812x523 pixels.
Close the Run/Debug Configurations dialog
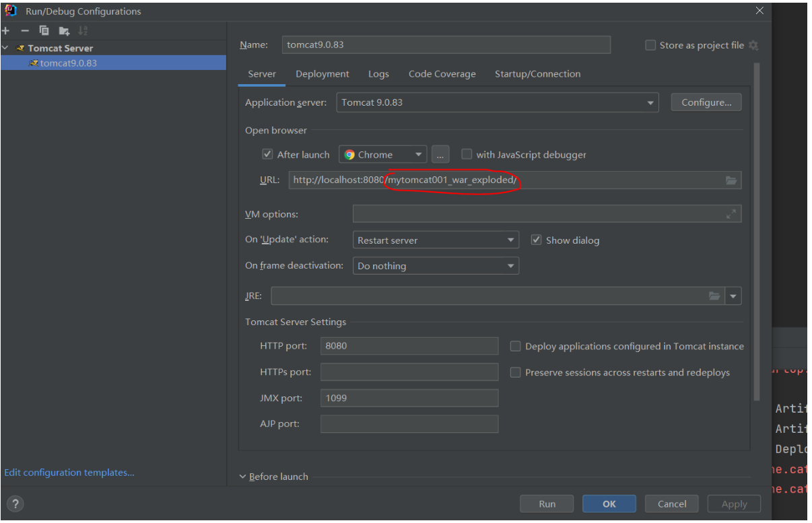759,11
